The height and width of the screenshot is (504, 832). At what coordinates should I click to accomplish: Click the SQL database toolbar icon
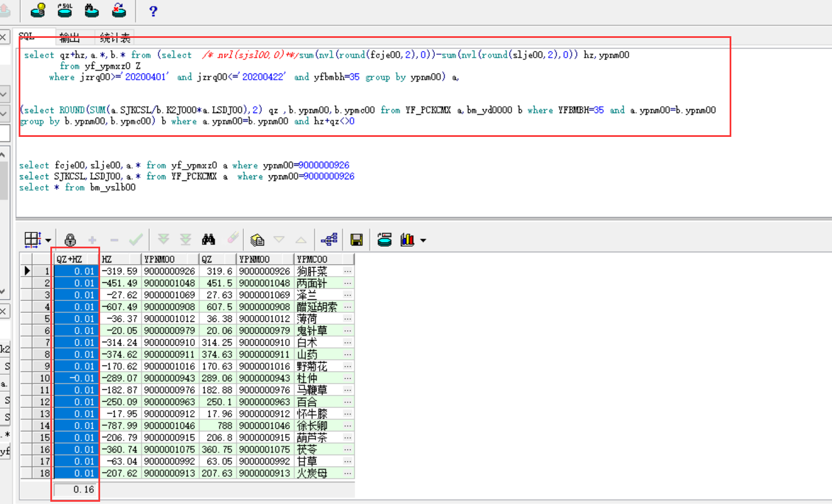click(x=65, y=10)
